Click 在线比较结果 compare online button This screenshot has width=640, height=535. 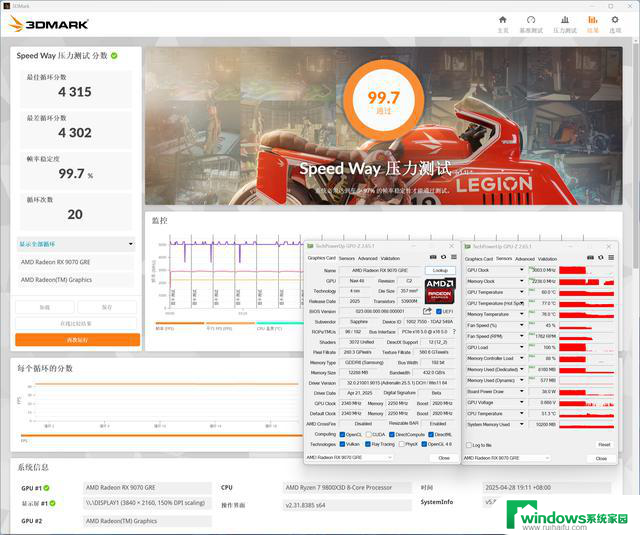76,323
